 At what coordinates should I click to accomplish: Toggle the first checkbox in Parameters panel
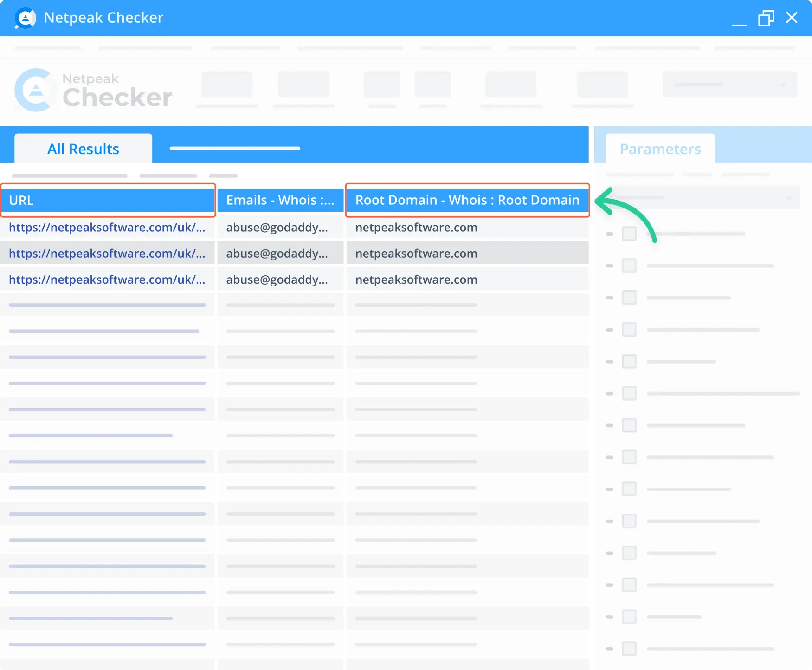click(x=629, y=234)
